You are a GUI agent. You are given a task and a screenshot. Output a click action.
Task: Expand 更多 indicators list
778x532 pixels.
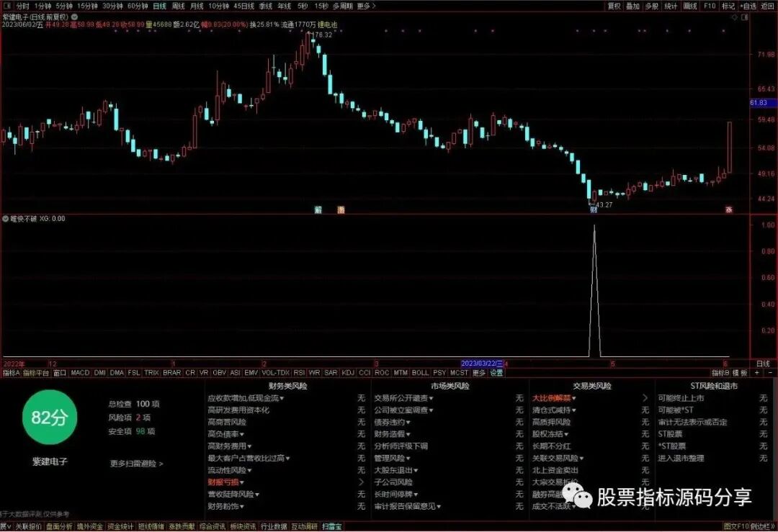pyautogui.click(x=478, y=373)
